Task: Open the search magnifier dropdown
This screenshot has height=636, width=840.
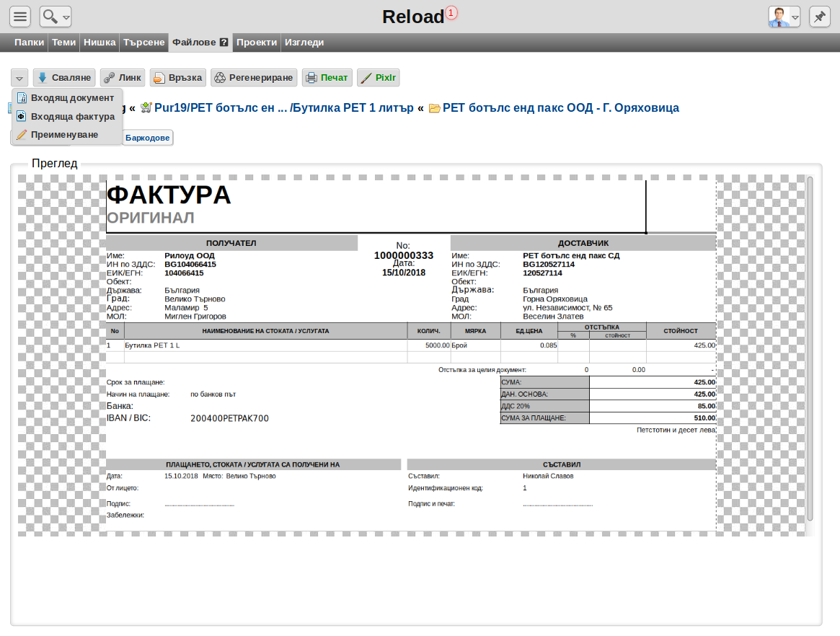Action: [x=56, y=17]
